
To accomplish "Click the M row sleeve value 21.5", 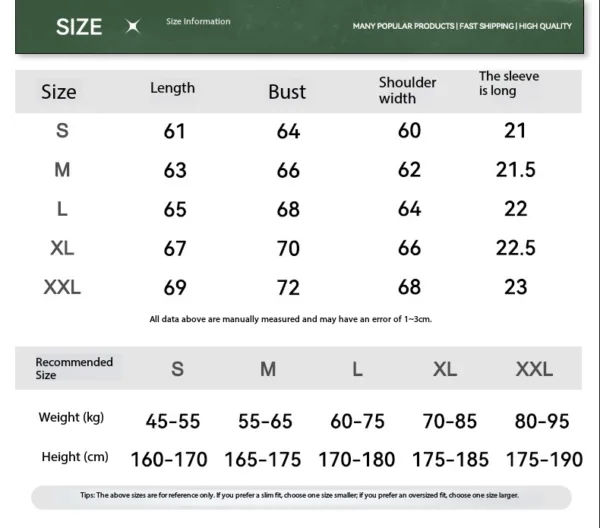I will (x=515, y=170).
